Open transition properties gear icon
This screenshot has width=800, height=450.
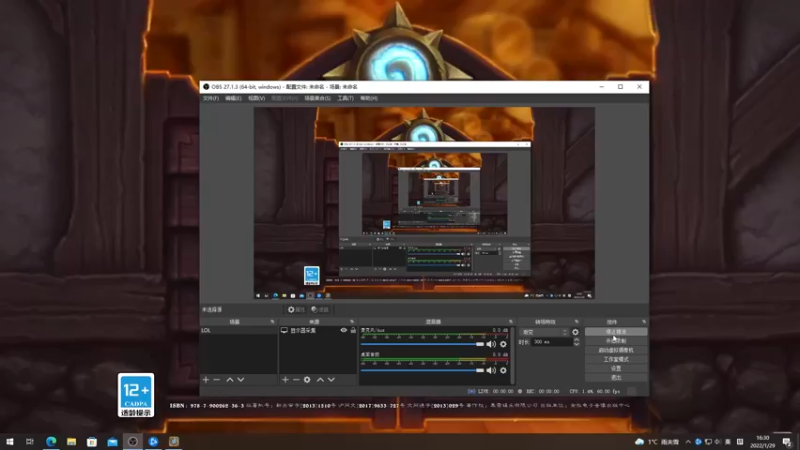tap(576, 332)
